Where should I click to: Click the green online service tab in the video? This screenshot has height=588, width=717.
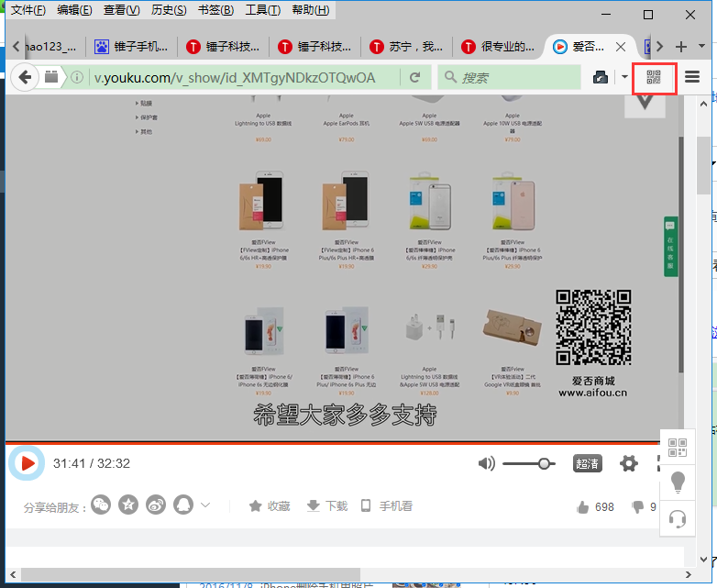point(670,247)
